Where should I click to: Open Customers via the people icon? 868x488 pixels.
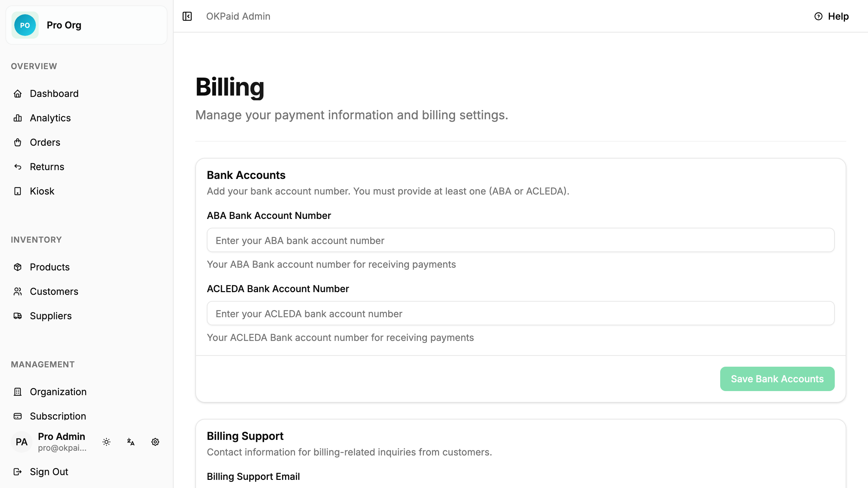pyautogui.click(x=18, y=291)
